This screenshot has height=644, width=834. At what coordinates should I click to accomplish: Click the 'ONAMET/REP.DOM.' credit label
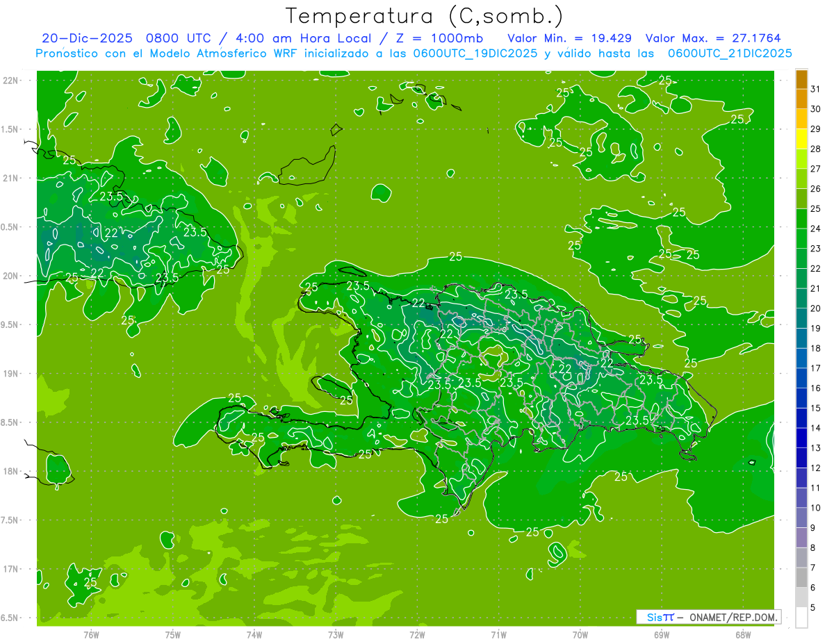click(x=733, y=617)
